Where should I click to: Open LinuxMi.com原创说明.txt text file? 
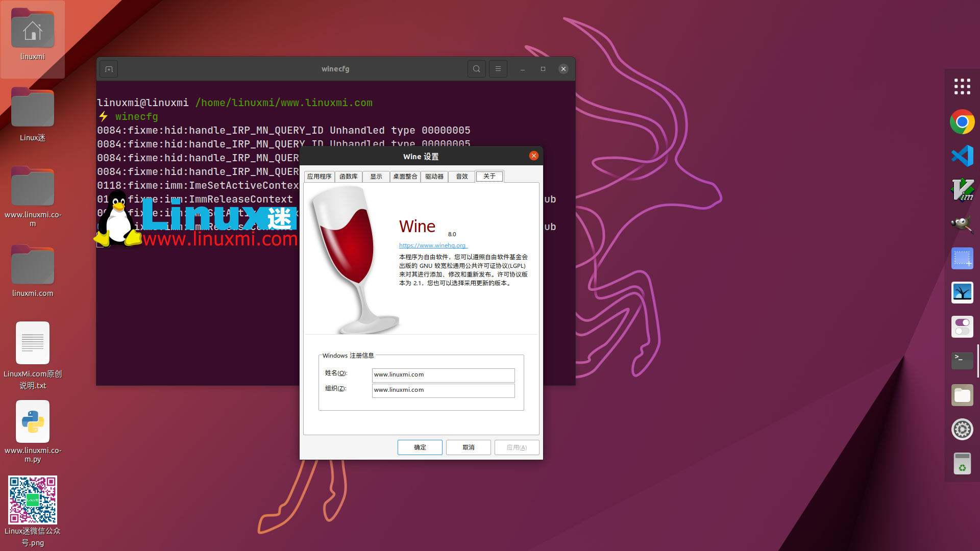33,342
